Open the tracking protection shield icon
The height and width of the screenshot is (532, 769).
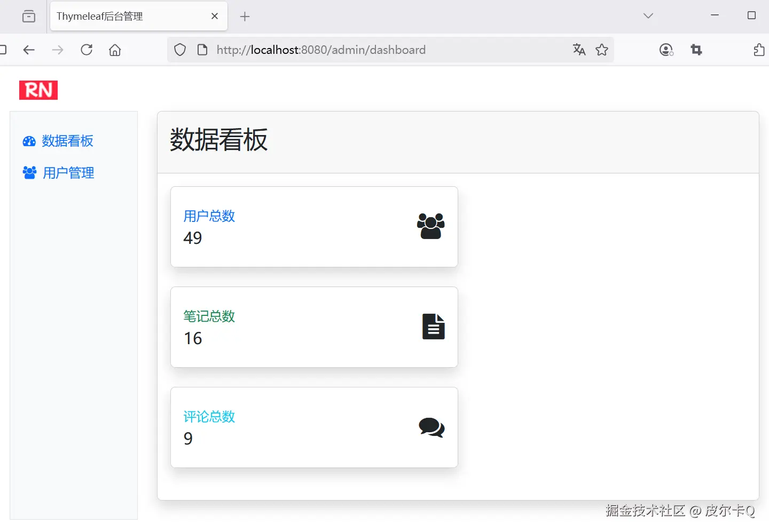coord(180,50)
